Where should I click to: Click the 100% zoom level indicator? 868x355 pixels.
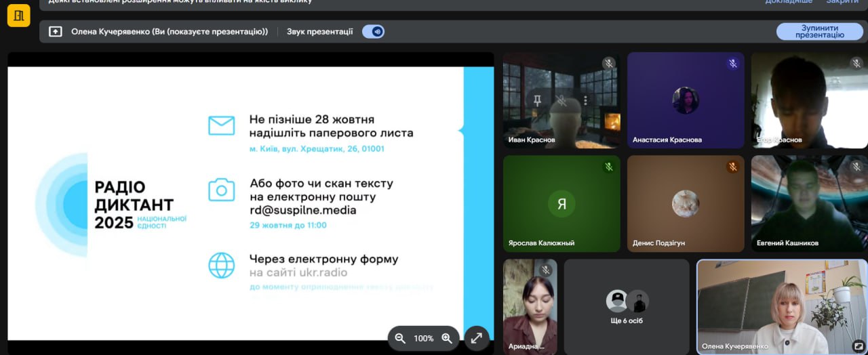coord(424,338)
